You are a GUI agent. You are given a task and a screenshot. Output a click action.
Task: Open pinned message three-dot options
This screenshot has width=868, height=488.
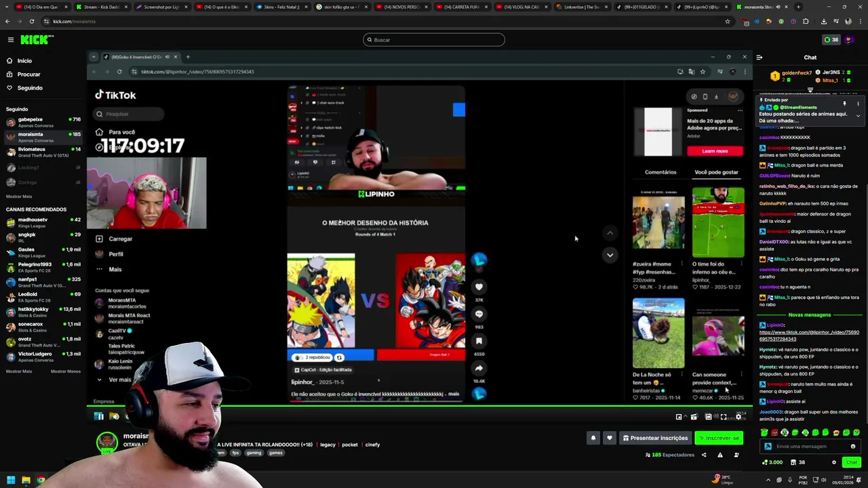click(x=858, y=104)
